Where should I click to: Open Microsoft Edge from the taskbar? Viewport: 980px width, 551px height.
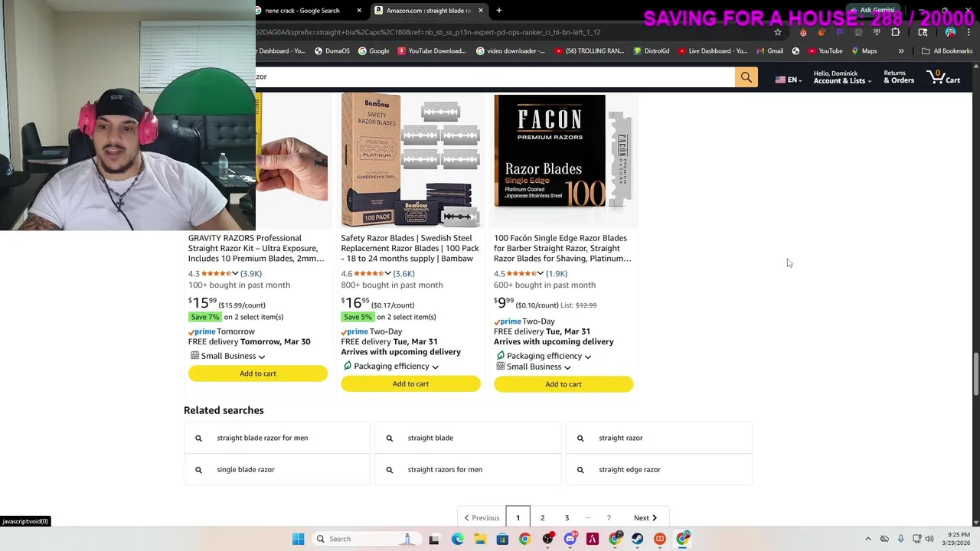457,539
